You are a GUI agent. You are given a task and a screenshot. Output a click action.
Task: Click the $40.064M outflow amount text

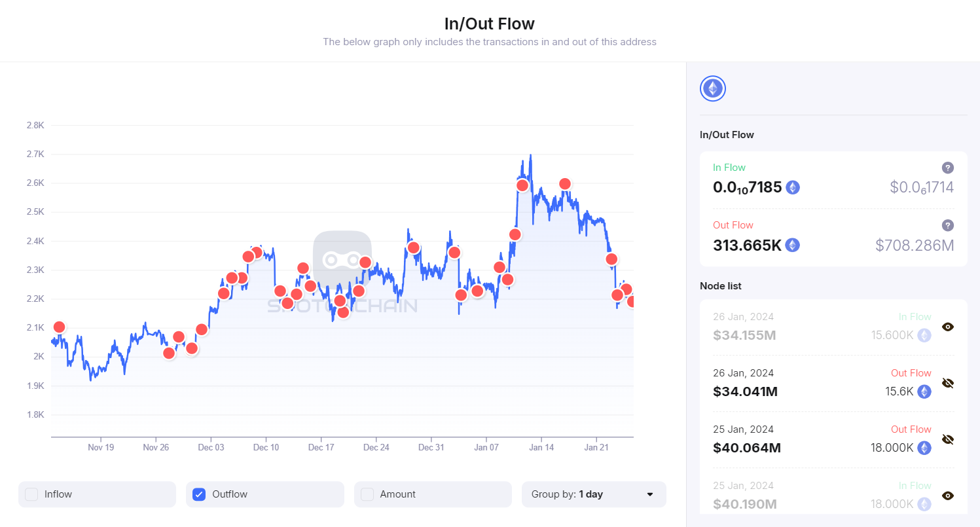click(x=747, y=448)
